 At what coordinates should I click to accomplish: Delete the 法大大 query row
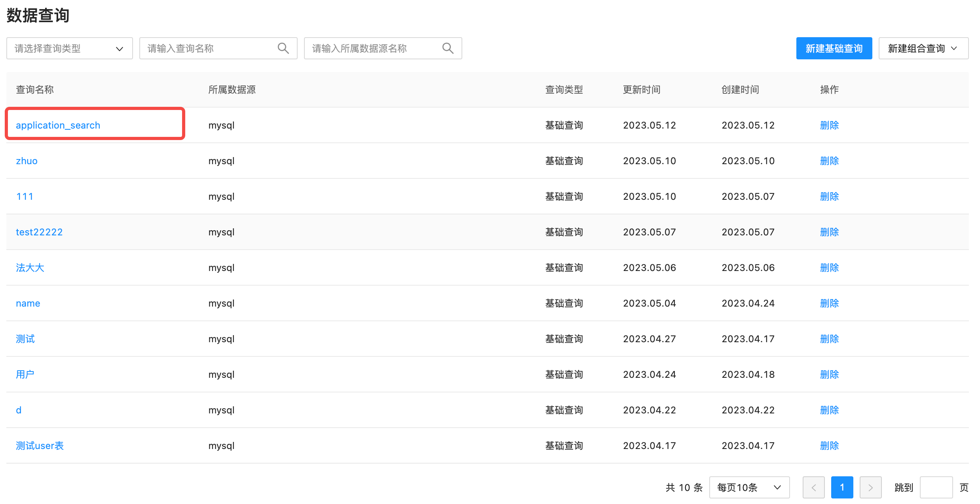(829, 268)
